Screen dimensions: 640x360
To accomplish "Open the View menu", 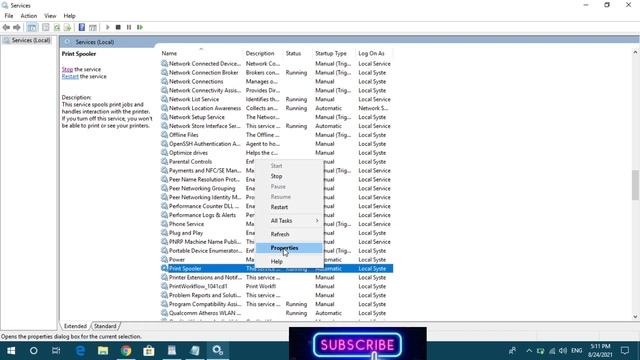I will (x=50, y=16).
